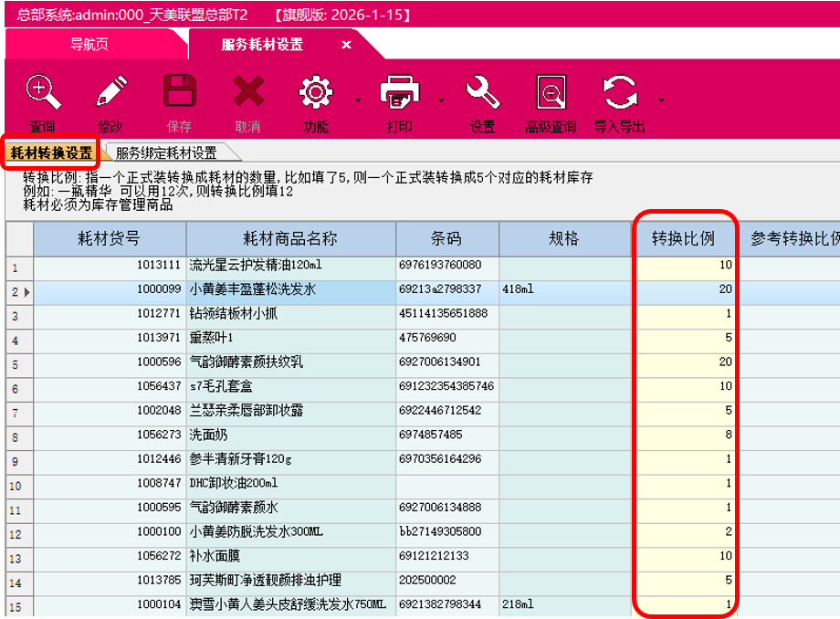Click the 转换比例 column header

(684, 238)
